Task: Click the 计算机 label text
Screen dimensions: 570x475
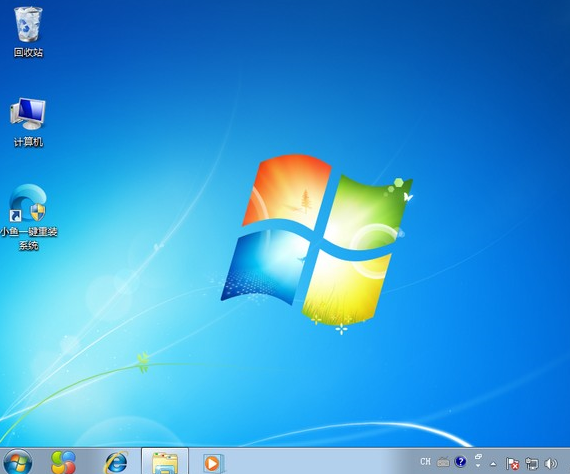Action: [28, 142]
